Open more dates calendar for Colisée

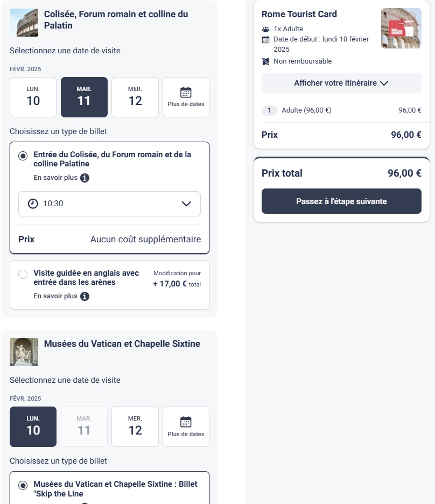point(186,97)
